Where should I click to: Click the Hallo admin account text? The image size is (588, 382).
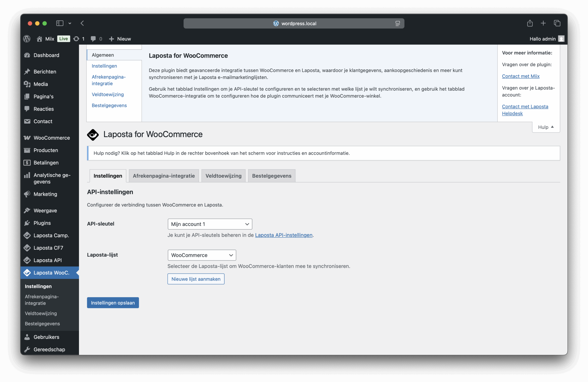543,39
